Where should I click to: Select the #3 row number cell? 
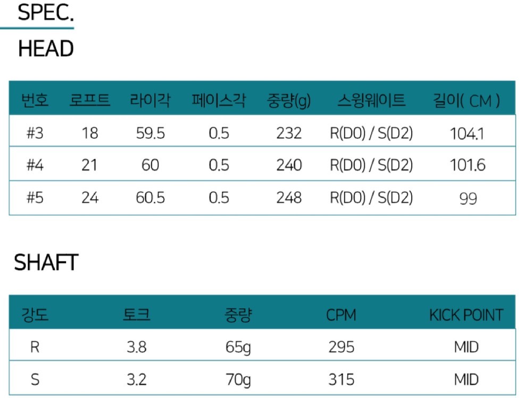(35, 133)
